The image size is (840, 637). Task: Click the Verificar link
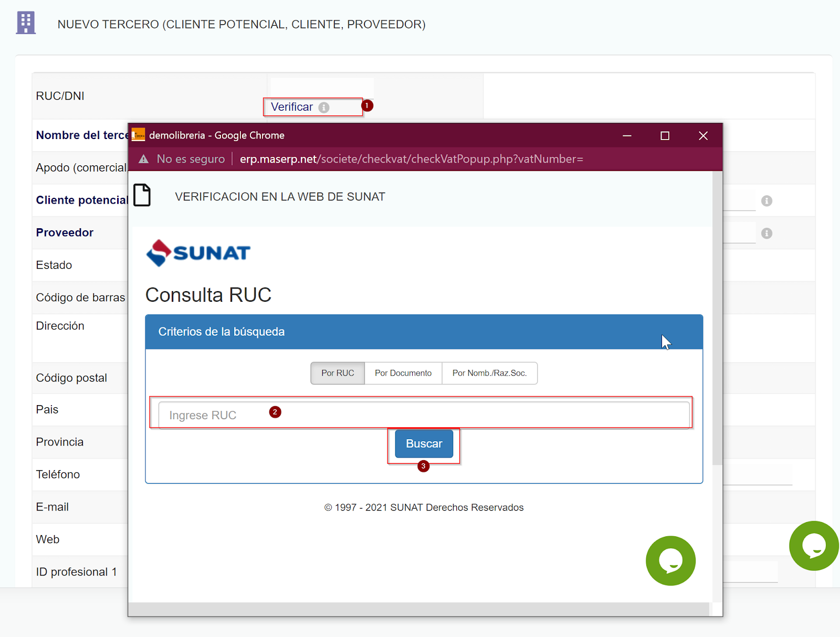292,107
